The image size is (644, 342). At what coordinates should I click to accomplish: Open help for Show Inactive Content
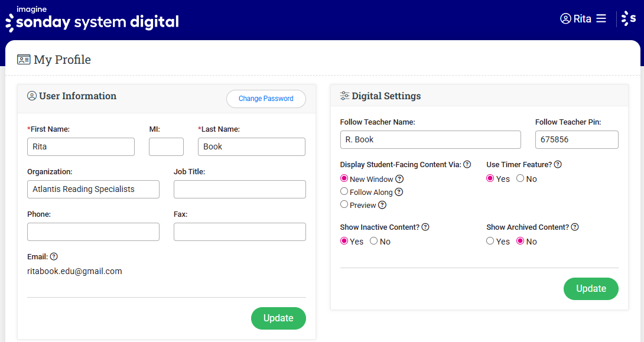[x=425, y=227]
